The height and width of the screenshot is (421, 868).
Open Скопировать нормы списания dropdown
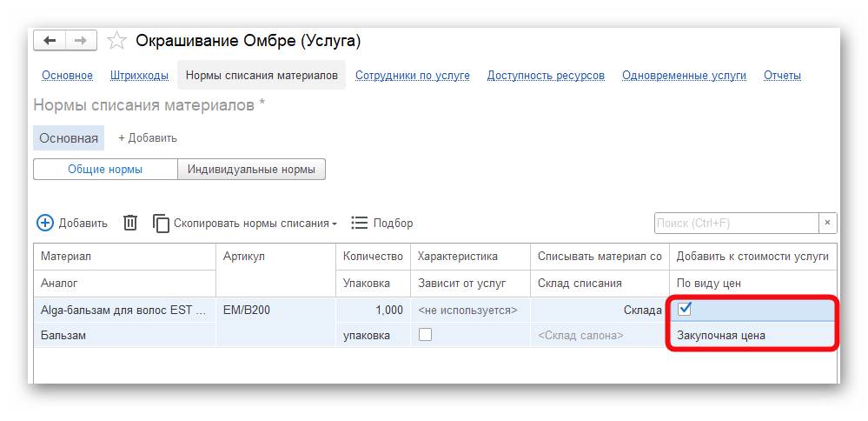coord(245,224)
